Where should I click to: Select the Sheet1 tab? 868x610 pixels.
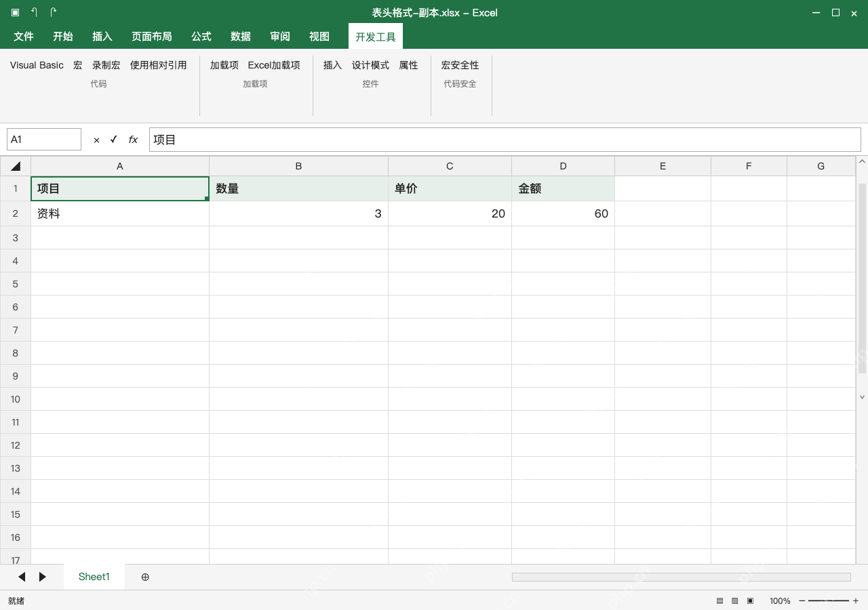click(94, 577)
